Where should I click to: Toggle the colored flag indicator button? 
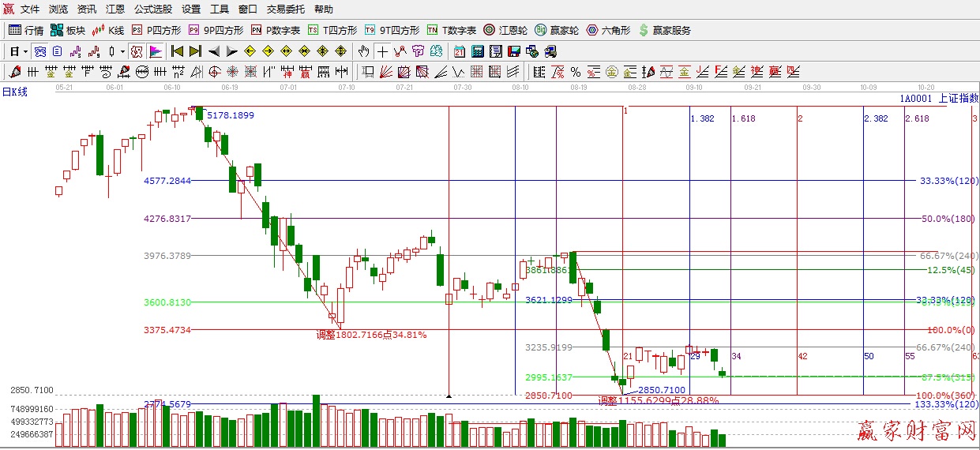(156, 51)
